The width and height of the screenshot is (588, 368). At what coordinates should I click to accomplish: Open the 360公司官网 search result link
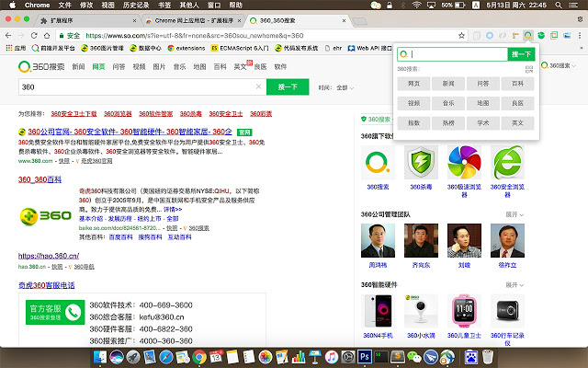(x=130, y=132)
